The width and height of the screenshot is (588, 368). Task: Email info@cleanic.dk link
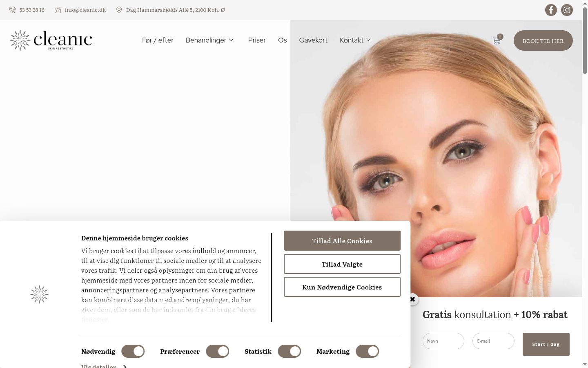coord(85,10)
